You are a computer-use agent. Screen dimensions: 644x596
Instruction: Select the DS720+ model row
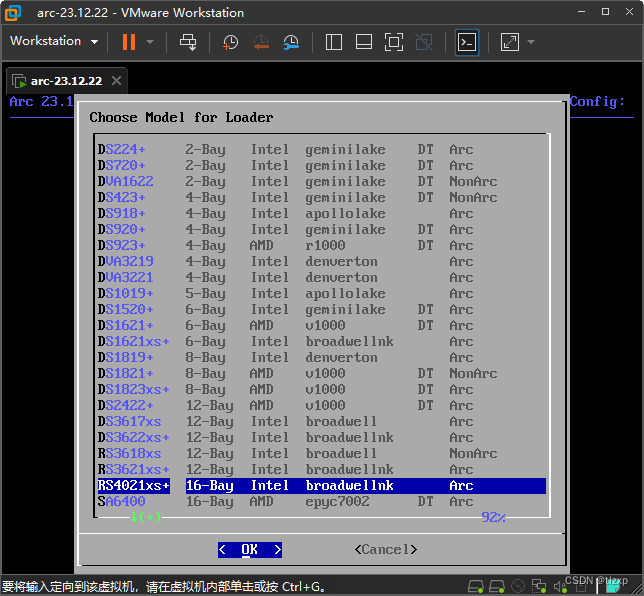pos(322,166)
